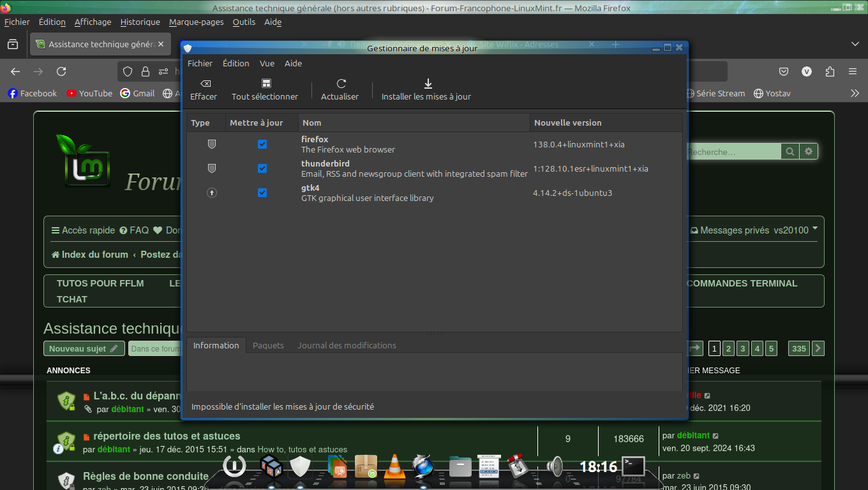Screen dimensions: 868x490
Task: Click Tout sélectionner toolbar icon
Action: click(266, 84)
